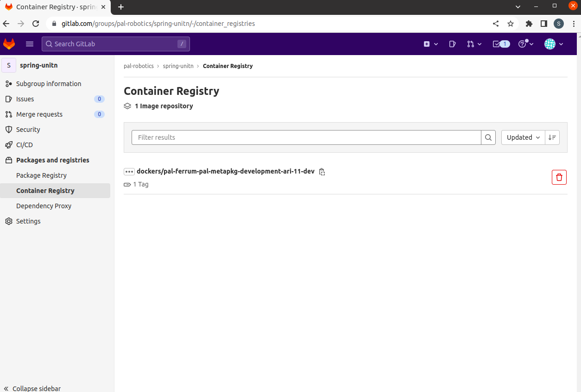The width and height of the screenshot is (581, 392).
Task: Open the create new plus dropdown
Action: (x=431, y=44)
